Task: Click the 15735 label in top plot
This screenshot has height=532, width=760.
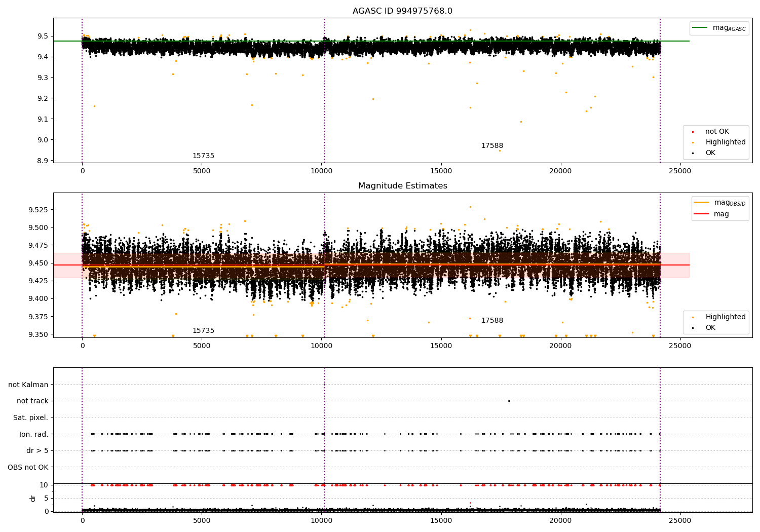Action: [x=203, y=156]
